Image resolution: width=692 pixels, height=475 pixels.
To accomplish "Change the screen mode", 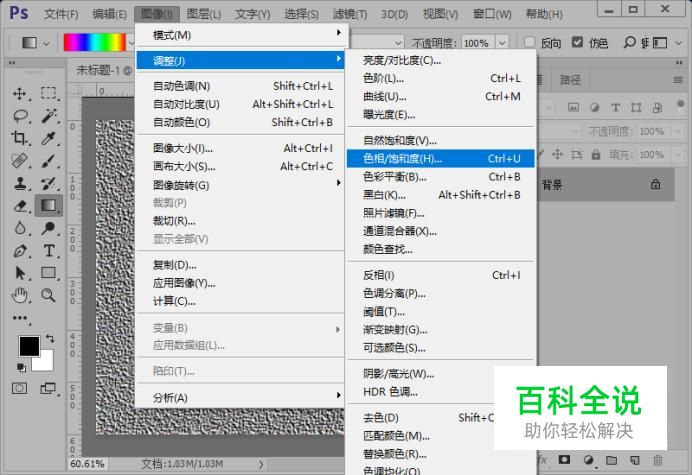I will [48, 388].
